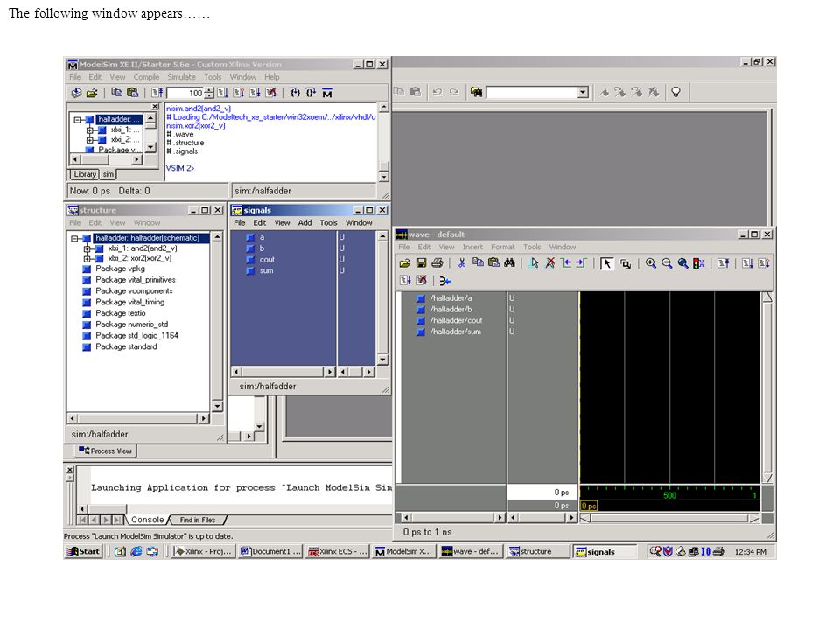
Task: Select signal sum in the signals window
Action: tap(266, 271)
